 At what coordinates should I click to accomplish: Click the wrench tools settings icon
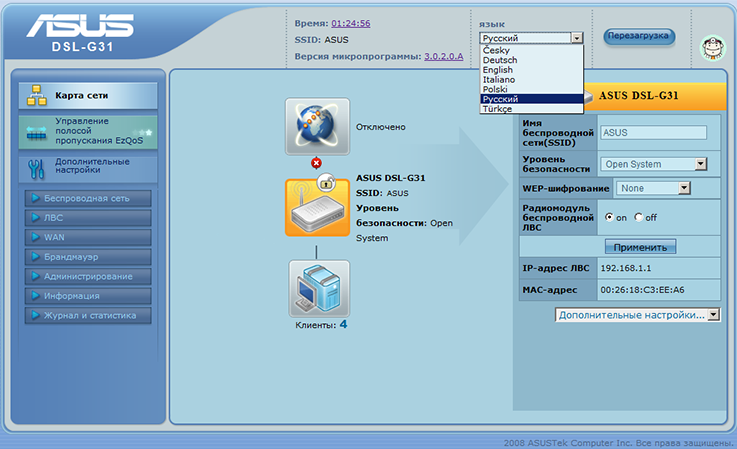click(36, 169)
